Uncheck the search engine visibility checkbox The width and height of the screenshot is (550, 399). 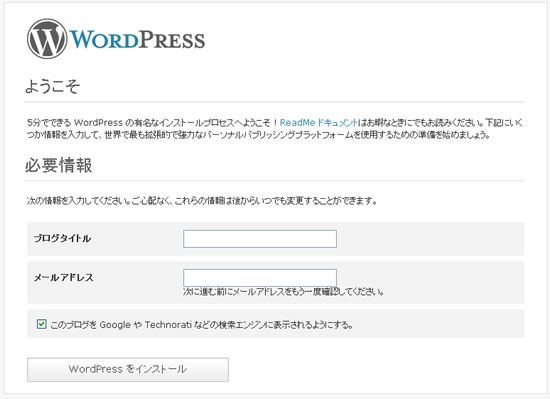(41, 324)
